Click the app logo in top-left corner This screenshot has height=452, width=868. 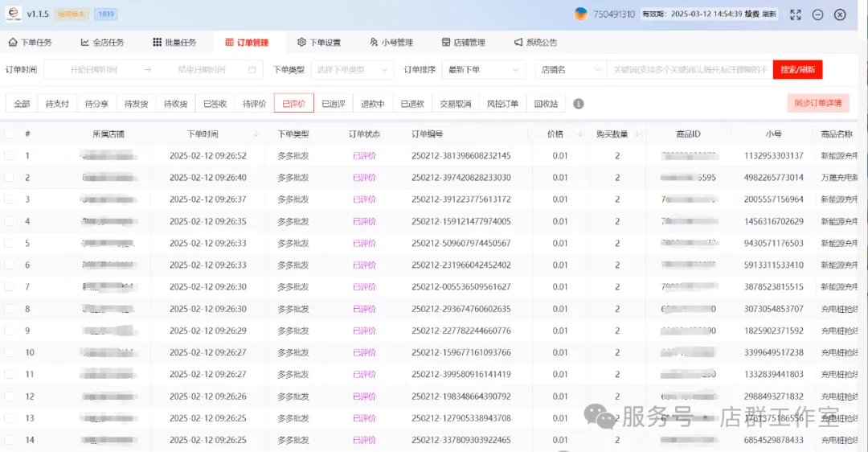point(12,14)
